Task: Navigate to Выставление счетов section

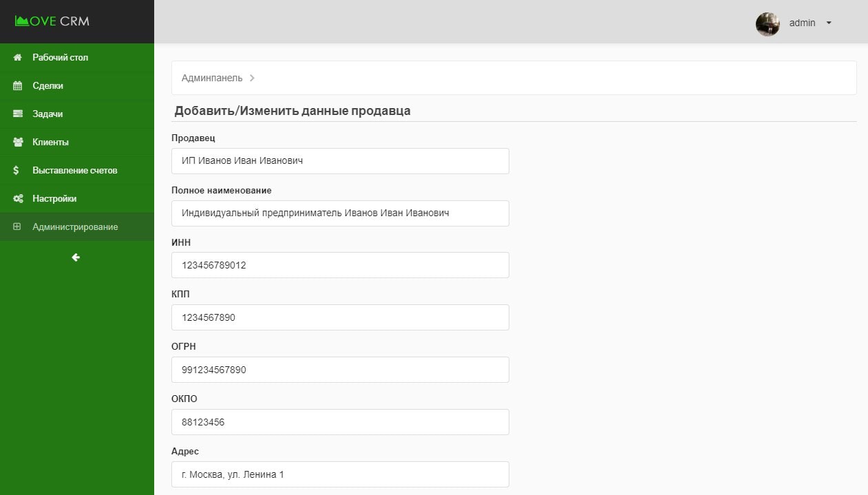Action: click(x=74, y=170)
